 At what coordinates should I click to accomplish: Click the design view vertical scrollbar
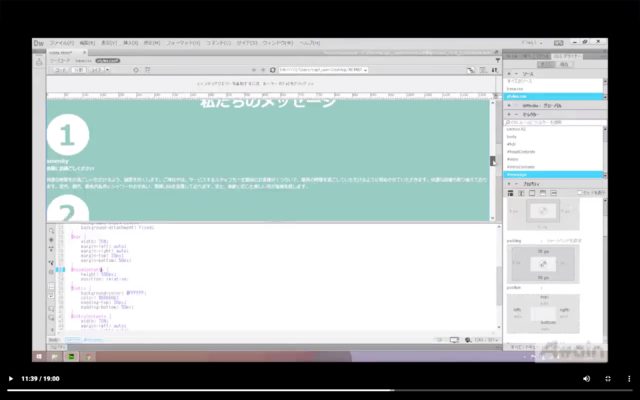(x=493, y=160)
